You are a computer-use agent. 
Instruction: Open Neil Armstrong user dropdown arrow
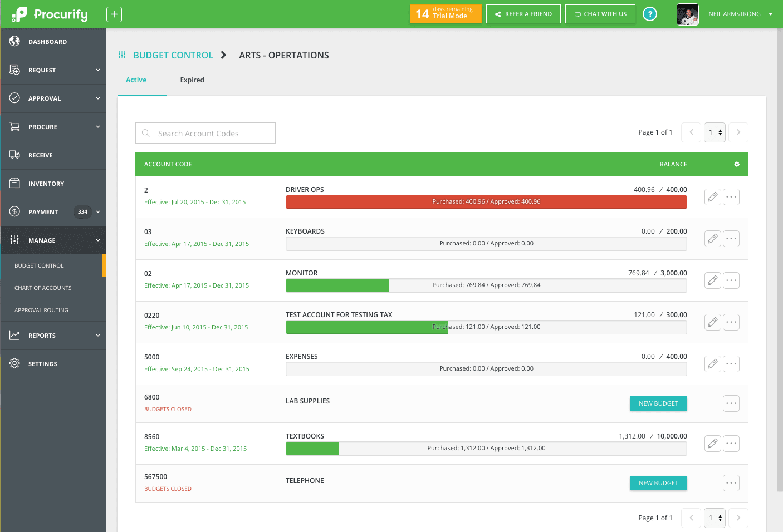[771, 14]
